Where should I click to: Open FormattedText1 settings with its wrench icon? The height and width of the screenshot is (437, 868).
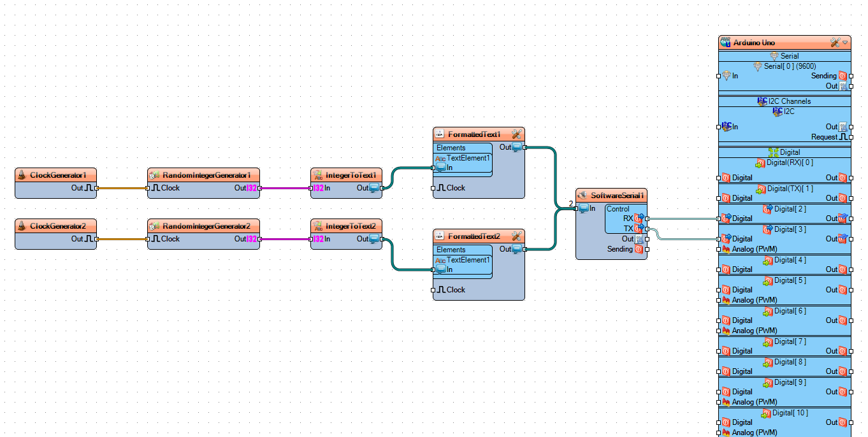(516, 134)
